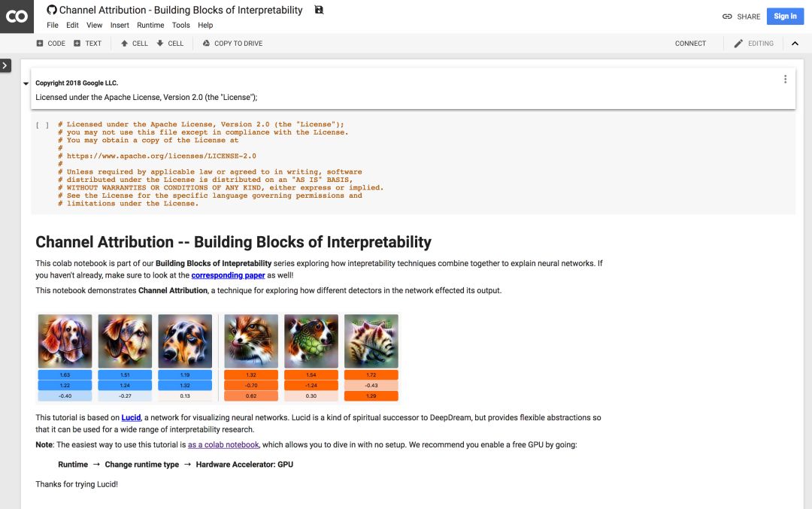Move cell up with the arrow icon
This screenshot has height=509, width=812.
pos(124,44)
